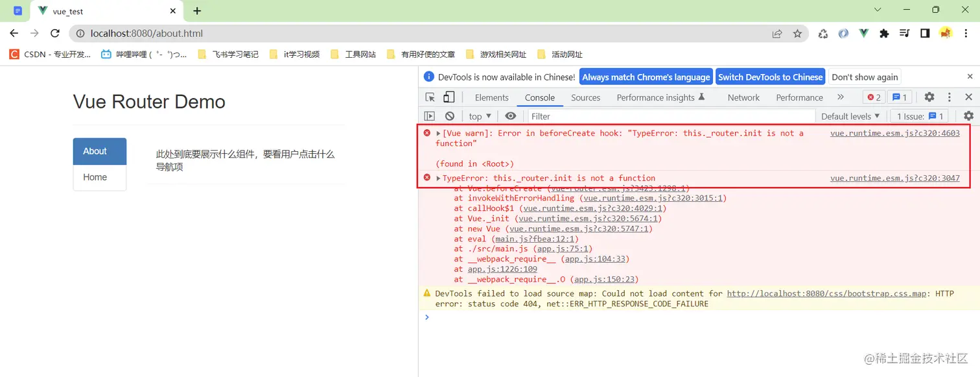Open site info icon in address bar
Image resolution: width=980 pixels, height=377 pixels.
point(80,33)
